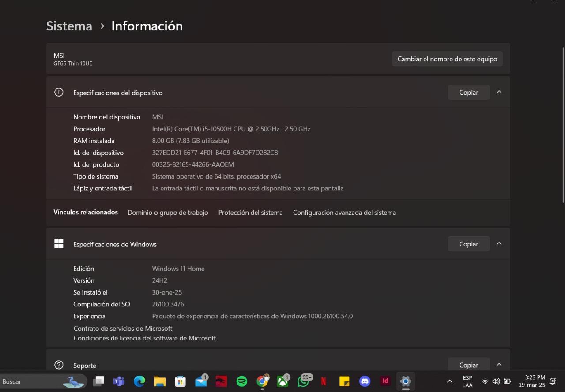
Task: Click product Id 00325-82165-44266-AAOEM
Action: (193, 165)
